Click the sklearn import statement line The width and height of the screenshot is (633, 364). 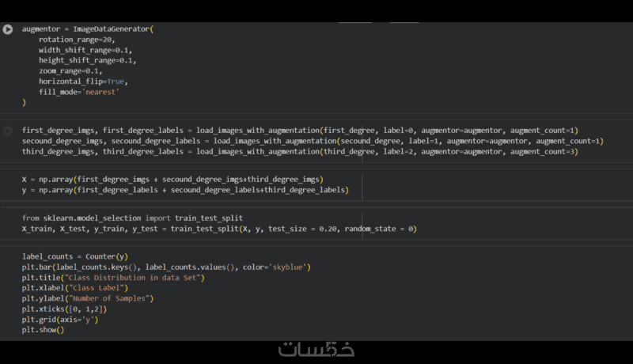tap(132, 218)
